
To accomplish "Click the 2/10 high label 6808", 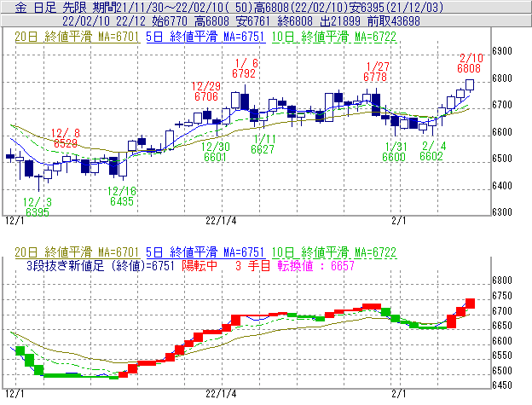I will coord(469,68).
